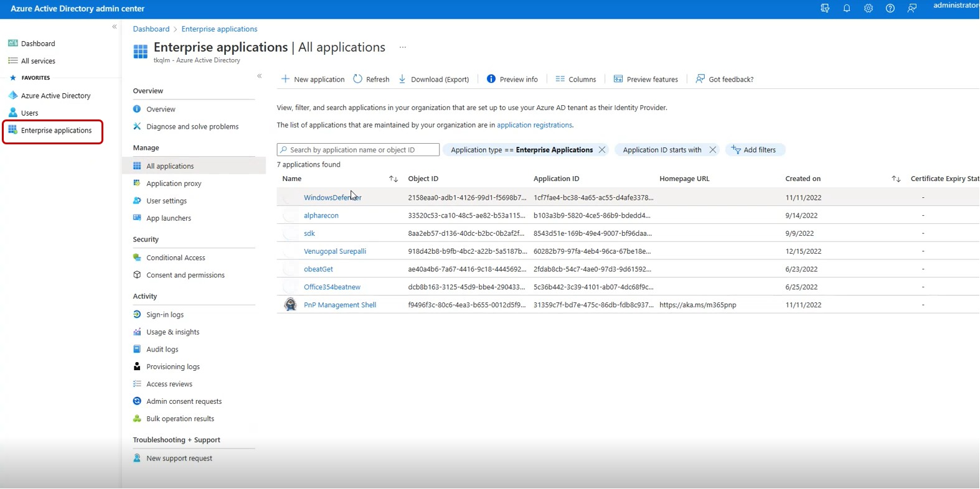Open the directory and subscription filter icon
The height and width of the screenshot is (489, 980).
825,9
